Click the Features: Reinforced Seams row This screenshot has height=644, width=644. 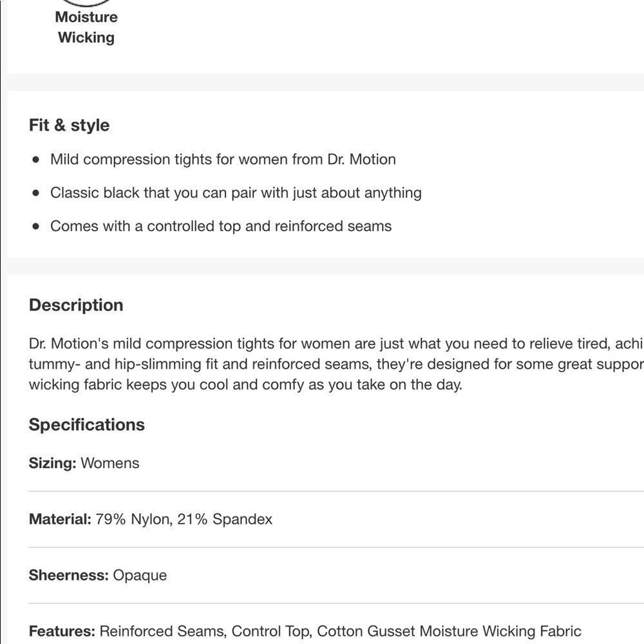(x=336, y=631)
